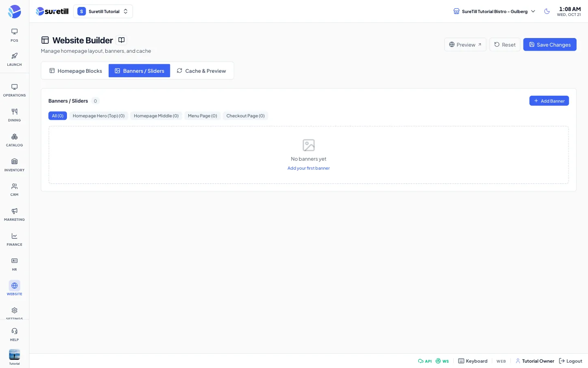Filter by Homepage Middle banners
The width and height of the screenshot is (588, 368).
tap(156, 116)
